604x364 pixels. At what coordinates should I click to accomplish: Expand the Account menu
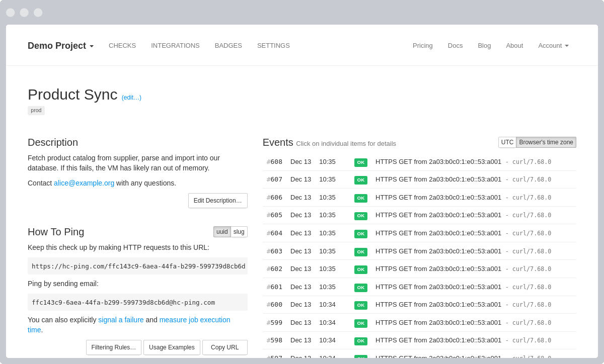coord(553,46)
